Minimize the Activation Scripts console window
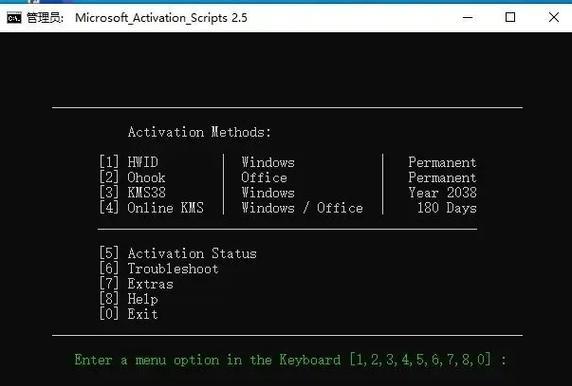The height and width of the screenshot is (386, 572). [x=468, y=17]
